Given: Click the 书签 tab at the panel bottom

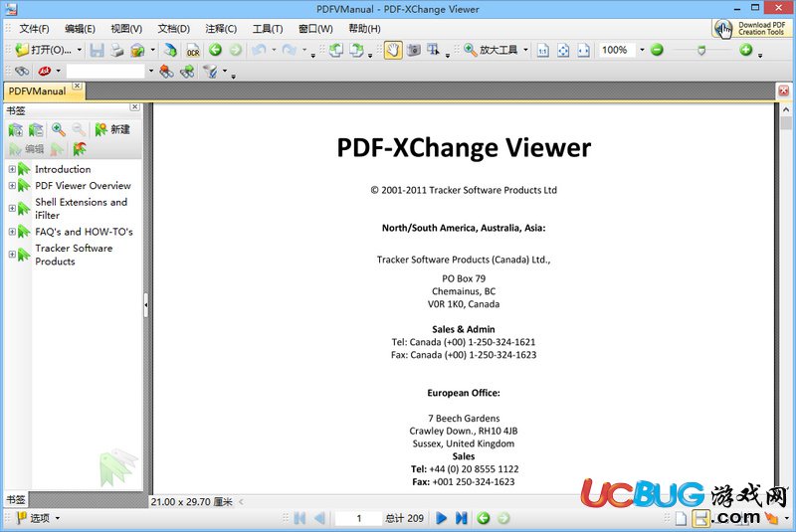Looking at the screenshot, I should pyautogui.click(x=16, y=499).
